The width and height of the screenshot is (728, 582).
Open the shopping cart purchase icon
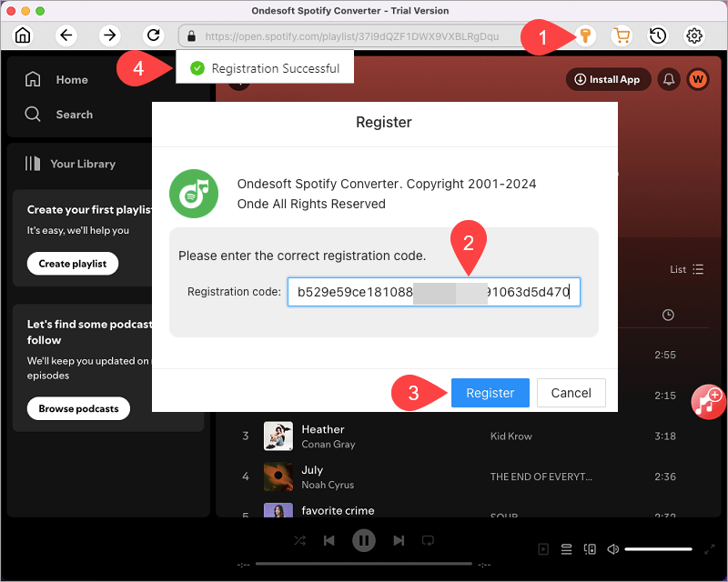622,35
